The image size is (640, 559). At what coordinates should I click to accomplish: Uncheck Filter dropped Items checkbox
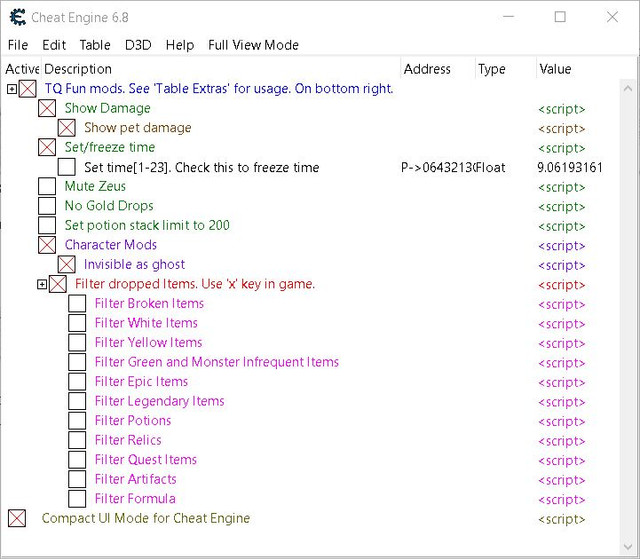pos(58,284)
